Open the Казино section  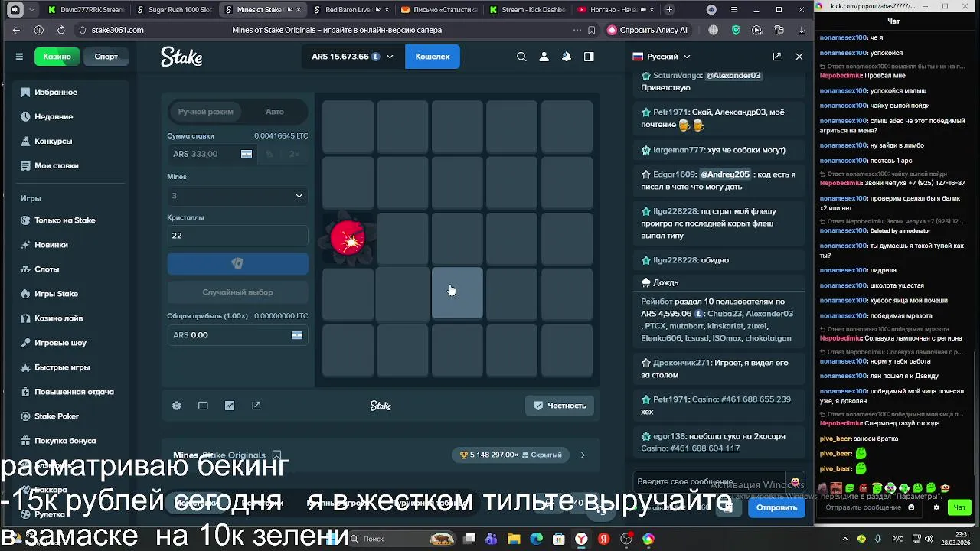click(x=57, y=57)
